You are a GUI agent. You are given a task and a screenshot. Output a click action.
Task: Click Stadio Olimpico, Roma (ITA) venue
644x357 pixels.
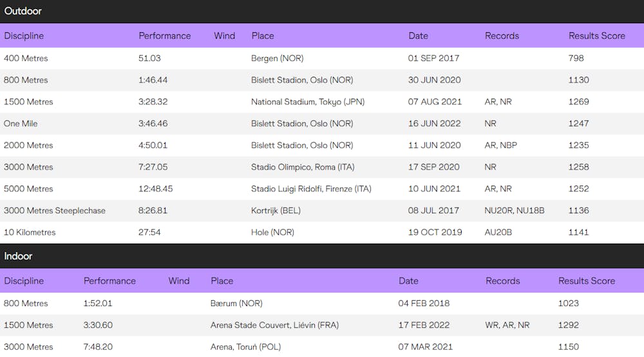[302, 167]
